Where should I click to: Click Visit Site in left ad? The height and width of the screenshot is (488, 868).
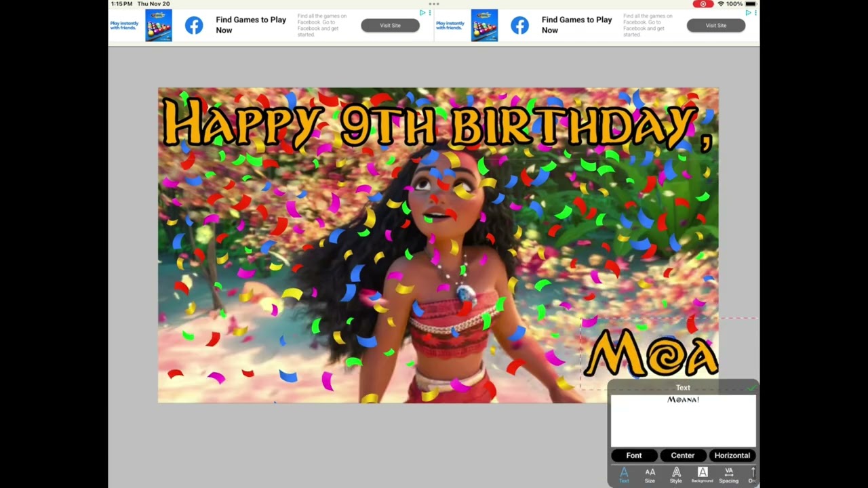tap(390, 25)
